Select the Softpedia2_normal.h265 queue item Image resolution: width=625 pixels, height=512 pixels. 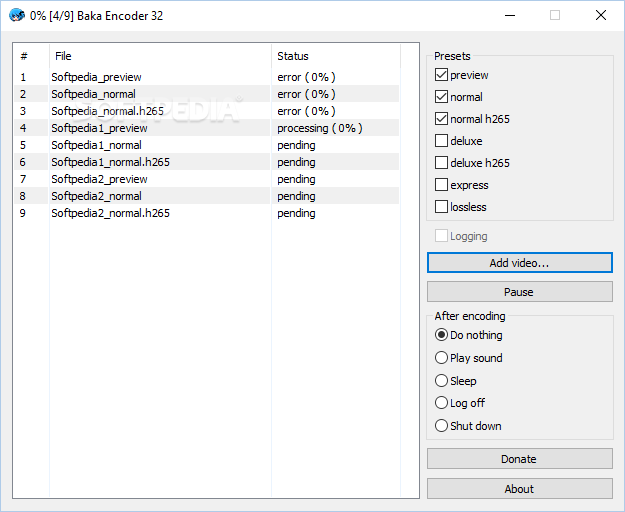(206, 213)
